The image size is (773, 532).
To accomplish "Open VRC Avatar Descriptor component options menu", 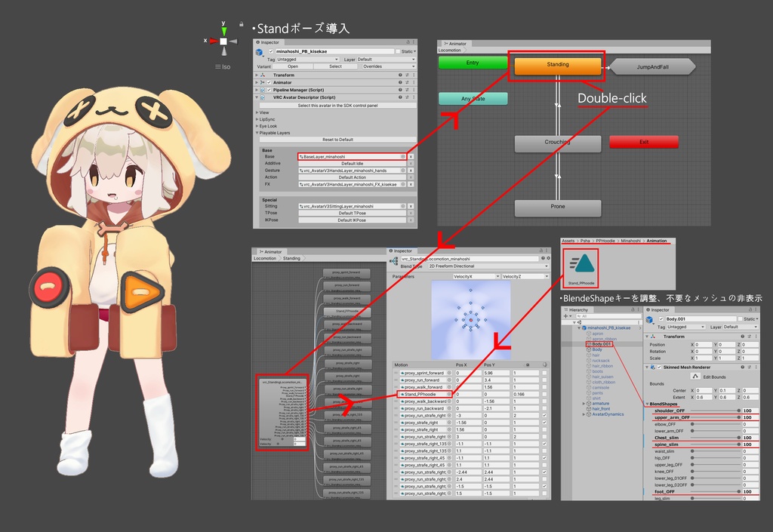I will click(x=414, y=97).
